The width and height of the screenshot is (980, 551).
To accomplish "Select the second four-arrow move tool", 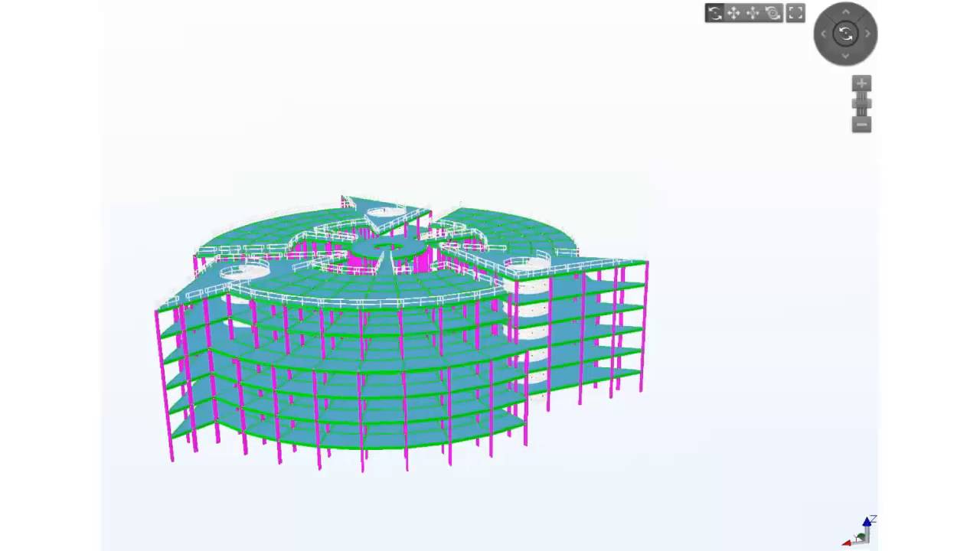I will [x=753, y=13].
